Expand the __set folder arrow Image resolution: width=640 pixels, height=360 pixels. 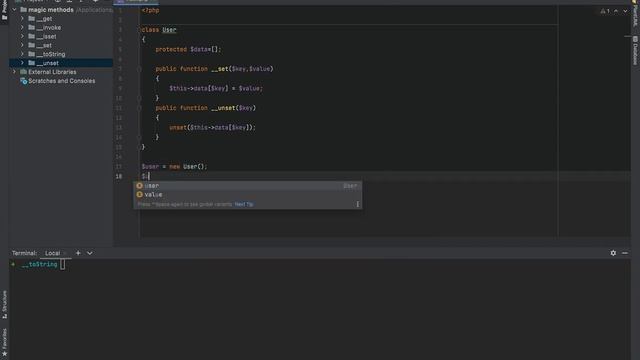22,45
